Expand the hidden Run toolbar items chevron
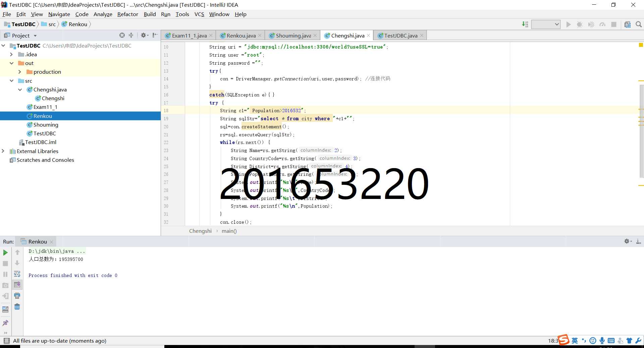Viewport: 644px width, 348px height. tap(5, 333)
